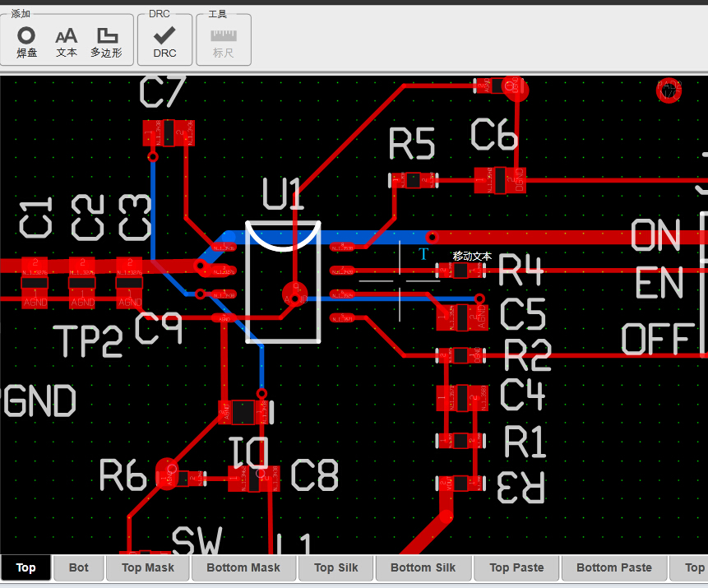Click the R4 designator text

[521, 270]
